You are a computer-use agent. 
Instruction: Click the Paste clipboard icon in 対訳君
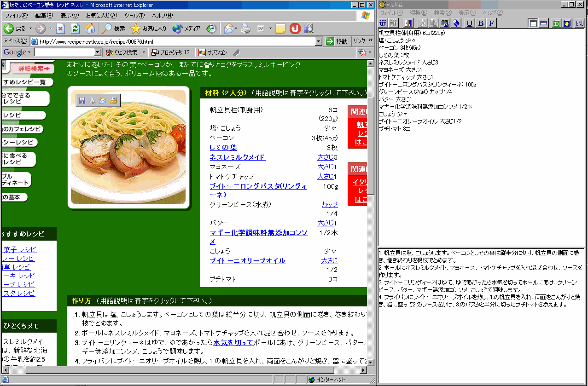click(445, 23)
